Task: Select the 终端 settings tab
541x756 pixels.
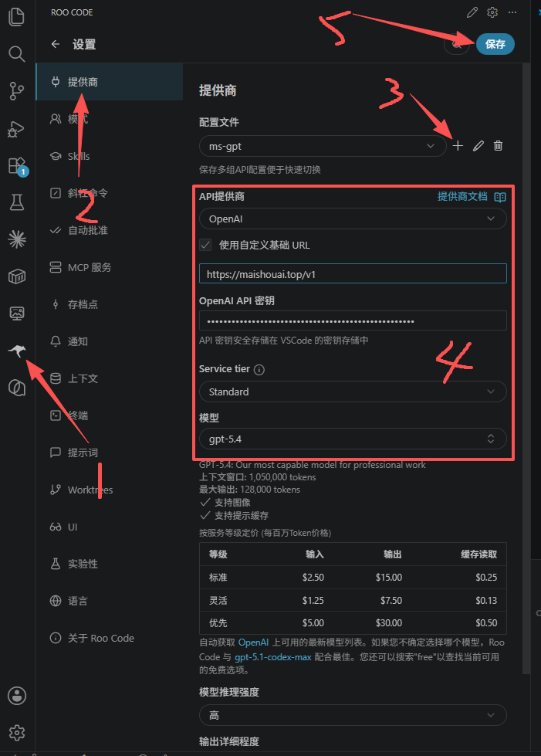Action: point(110,415)
